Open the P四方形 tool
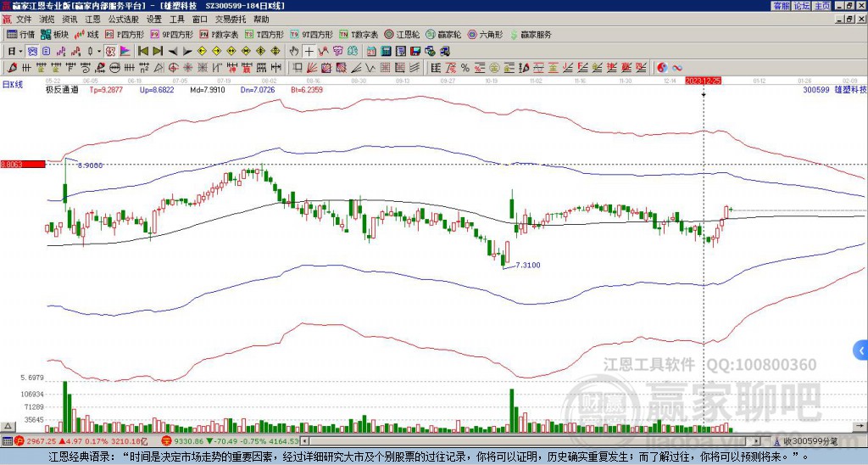This screenshot has width=868, height=465. [x=124, y=34]
